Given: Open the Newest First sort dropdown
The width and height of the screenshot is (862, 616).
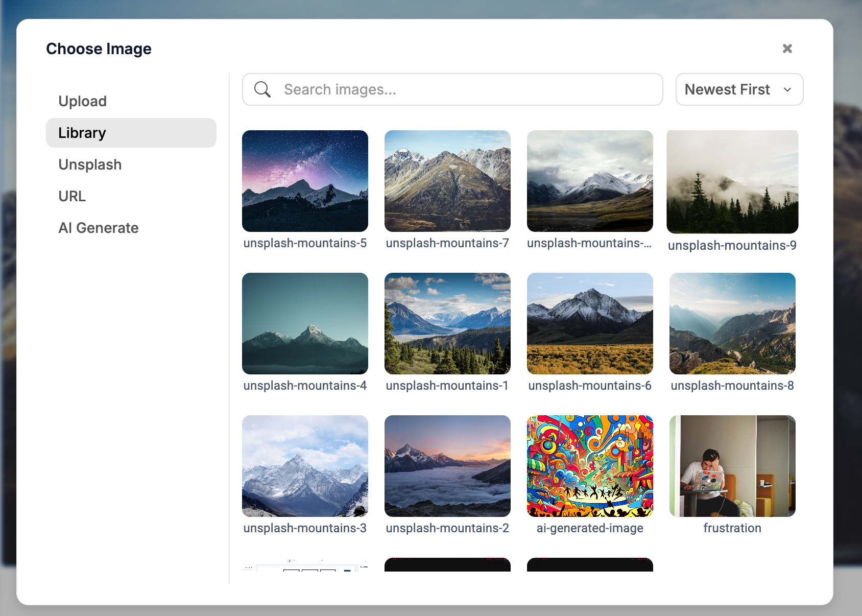Looking at the screenshot, I should 739,89.
